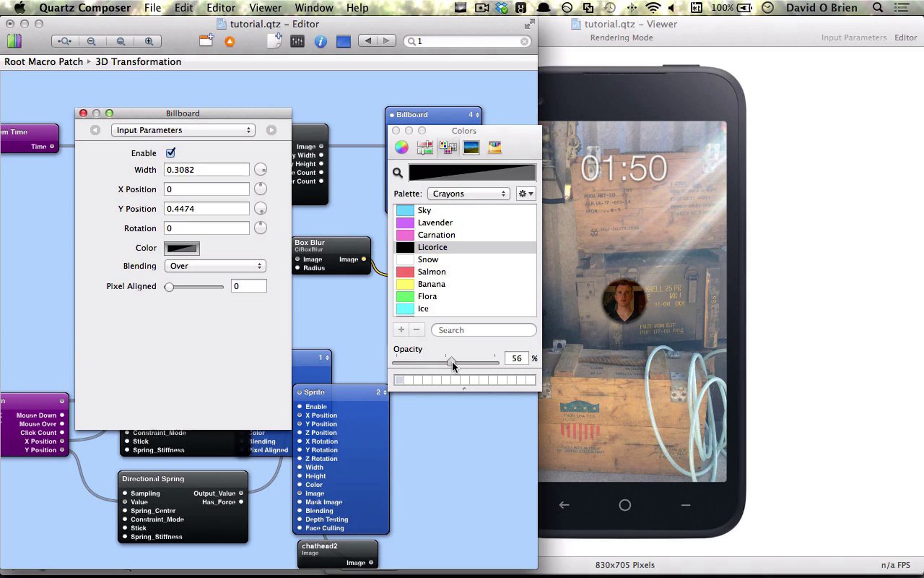Select the Color Palettes picker mode
Viewport: 924px width, 578px height.
(448, 147)
